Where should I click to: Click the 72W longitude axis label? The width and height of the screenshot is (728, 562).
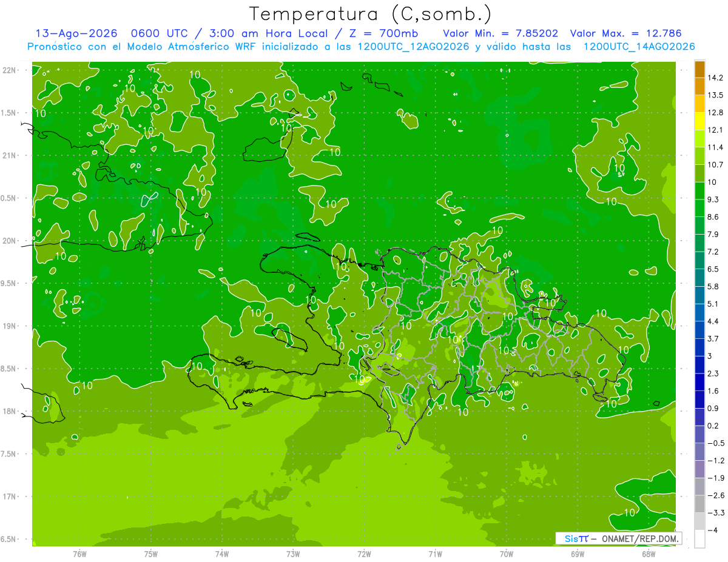(364, 554)
